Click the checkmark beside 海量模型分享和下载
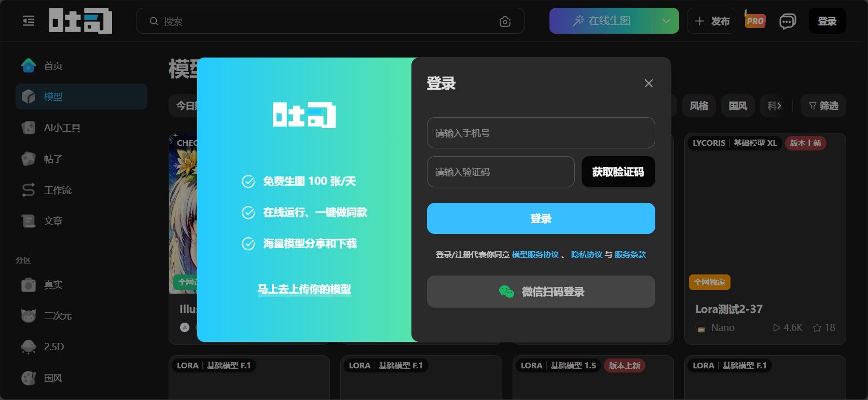868x400 pixels. tap(249, 244)
